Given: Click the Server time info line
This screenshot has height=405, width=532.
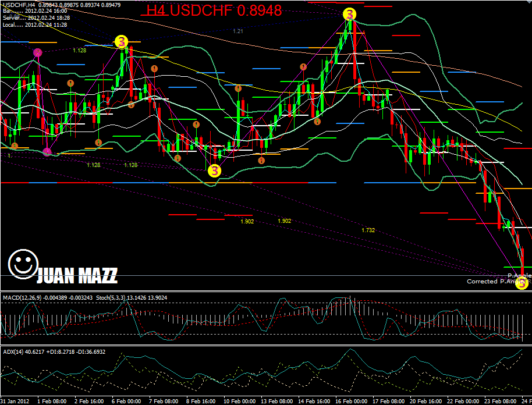Looking at the screenshot, I should click(36, 18).
